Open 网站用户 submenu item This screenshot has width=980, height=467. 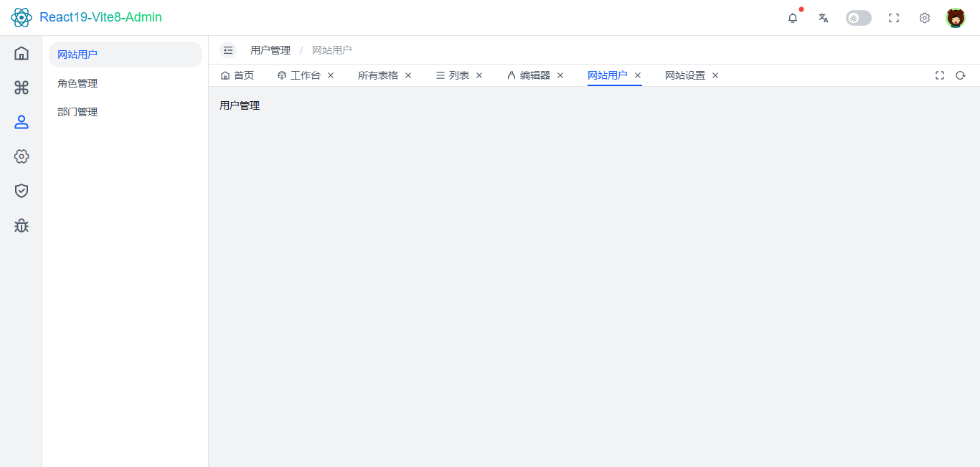tap(126, 55)
